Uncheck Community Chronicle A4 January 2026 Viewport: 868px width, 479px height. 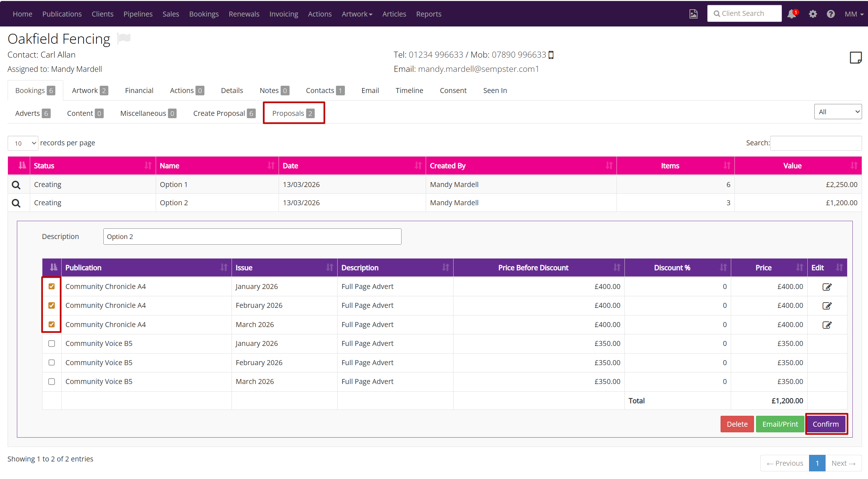52,286
